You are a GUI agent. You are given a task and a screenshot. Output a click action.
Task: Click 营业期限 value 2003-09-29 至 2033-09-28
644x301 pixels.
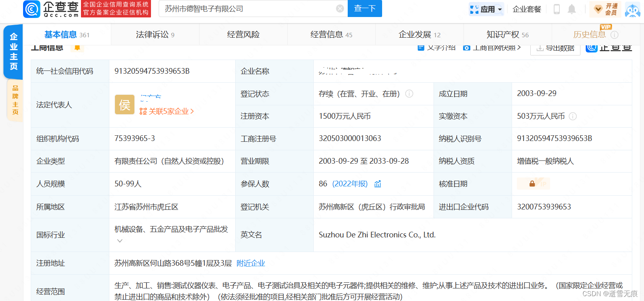point(364,161)
